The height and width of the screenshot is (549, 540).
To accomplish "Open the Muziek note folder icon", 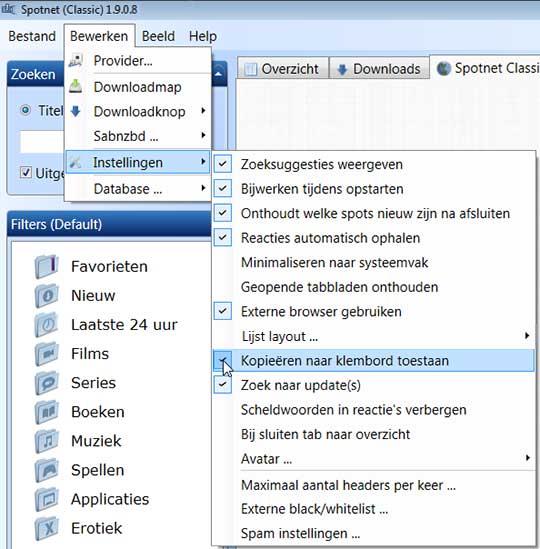I will [47, 441].
